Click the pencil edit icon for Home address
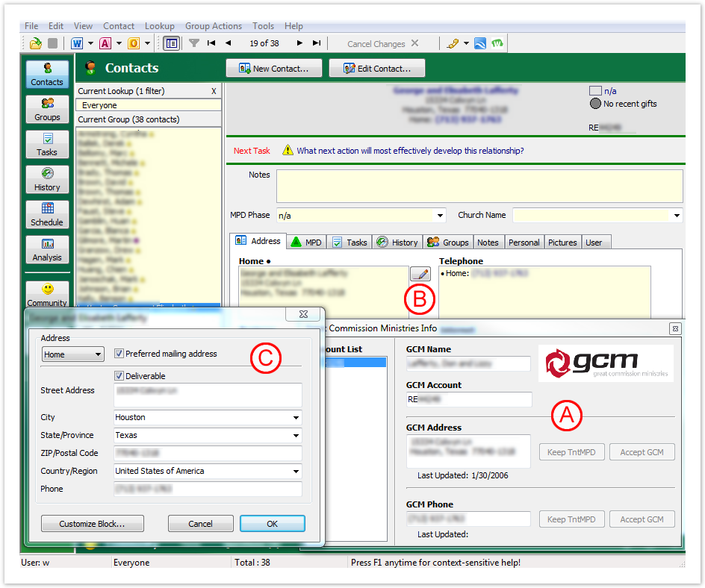Viewport: 705px width, 588px height. (x=420, y=274)
